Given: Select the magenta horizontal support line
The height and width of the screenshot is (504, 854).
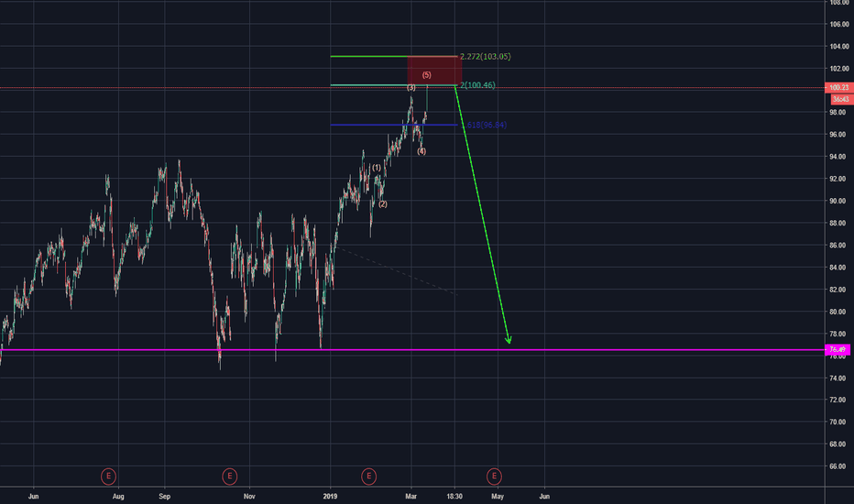Looking at the screenshot, I should coord(412,350).
